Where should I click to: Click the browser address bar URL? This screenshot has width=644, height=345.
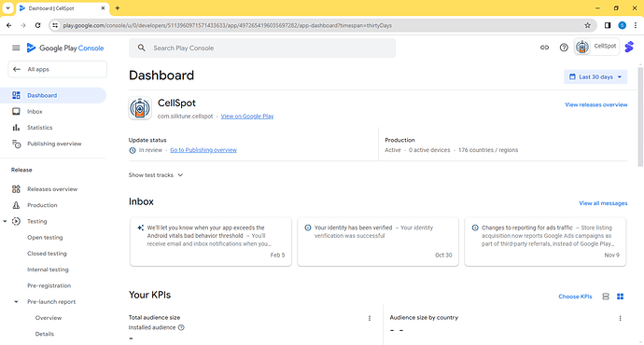coord(227,25)
